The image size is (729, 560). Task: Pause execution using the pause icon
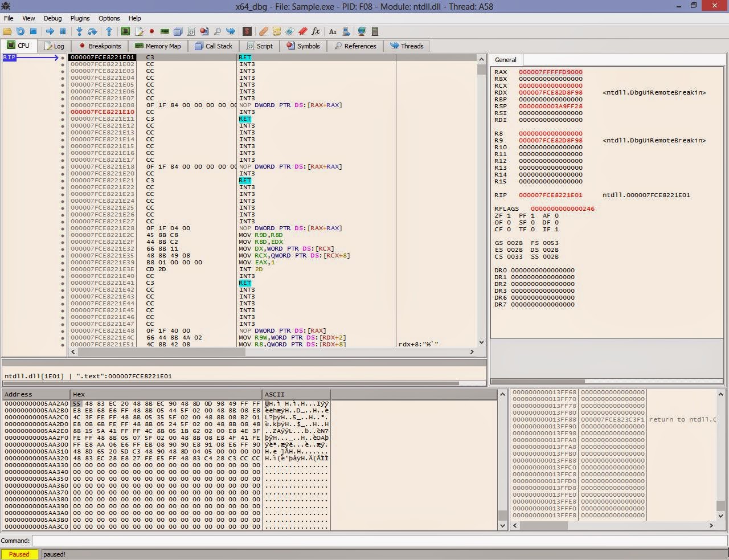[x=63, y=31]
